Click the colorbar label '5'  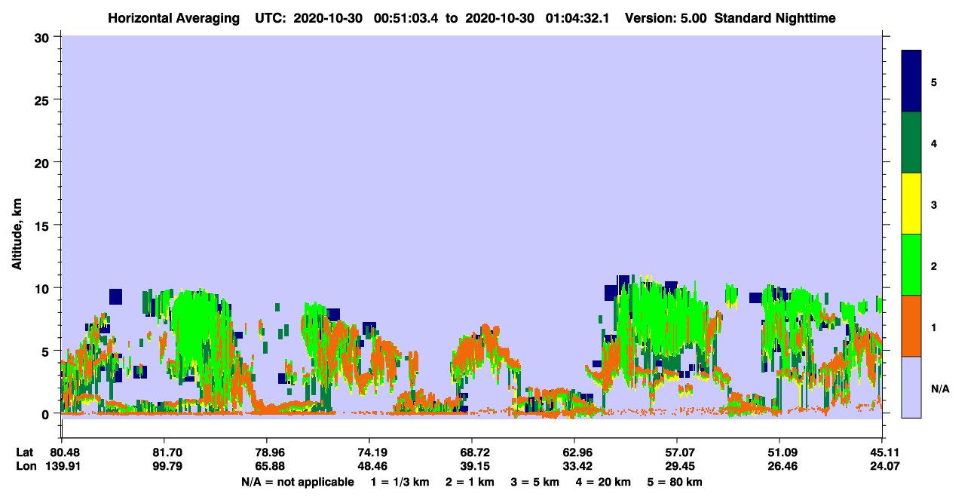[934, 82]
